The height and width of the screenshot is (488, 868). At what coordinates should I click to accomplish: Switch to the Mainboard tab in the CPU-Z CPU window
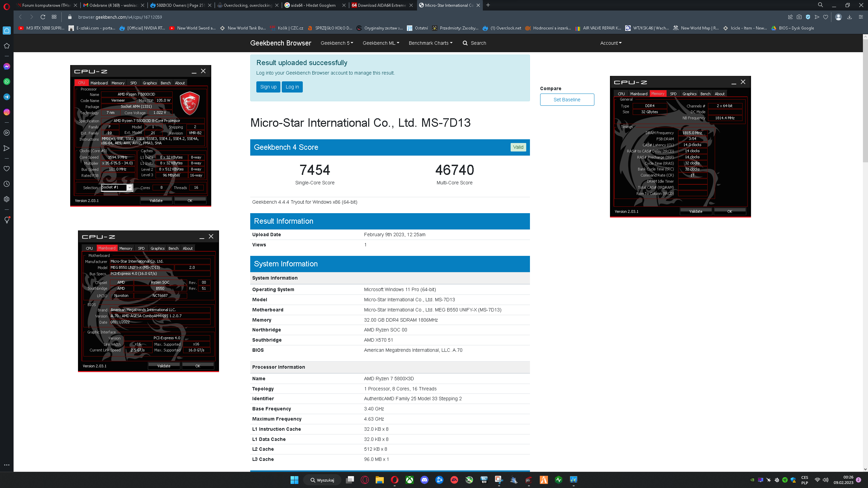pos(99,83)
